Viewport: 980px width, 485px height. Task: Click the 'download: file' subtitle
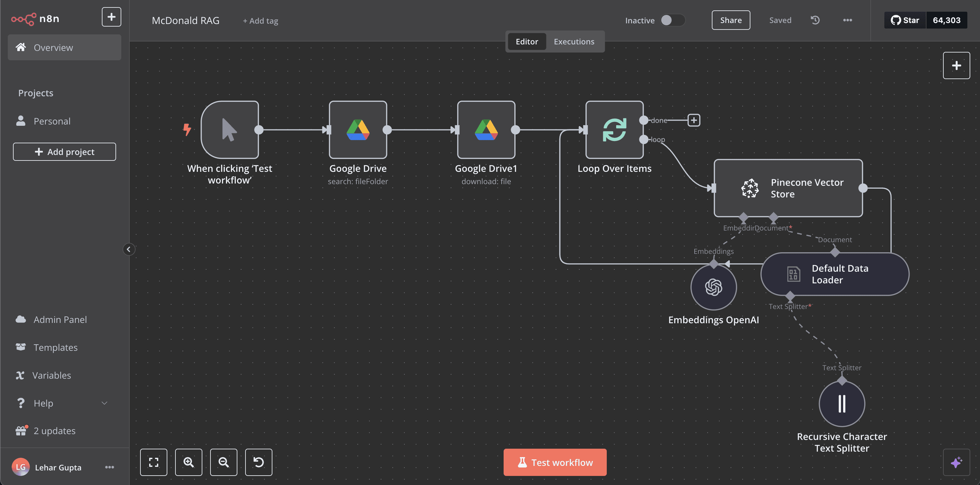pos(486,182)
